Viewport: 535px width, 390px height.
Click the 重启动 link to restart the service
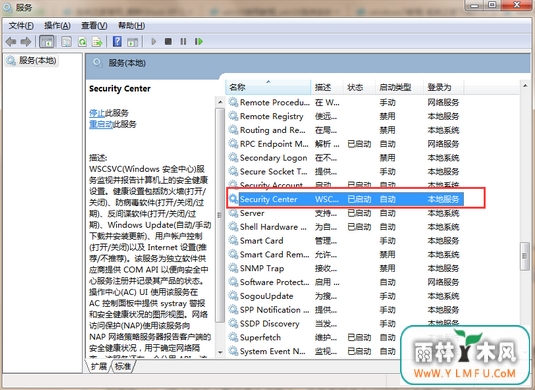tap(101, 124)
